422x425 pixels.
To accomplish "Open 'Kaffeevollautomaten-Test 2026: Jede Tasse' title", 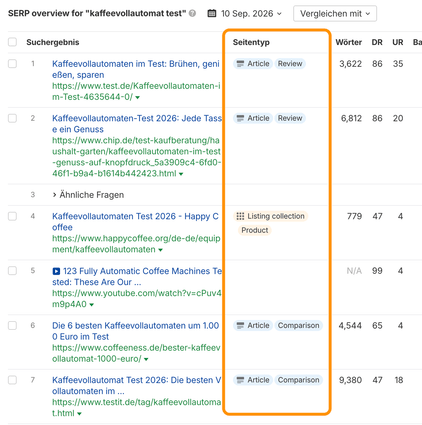I will pyautogui.click(x=137, y=124).
